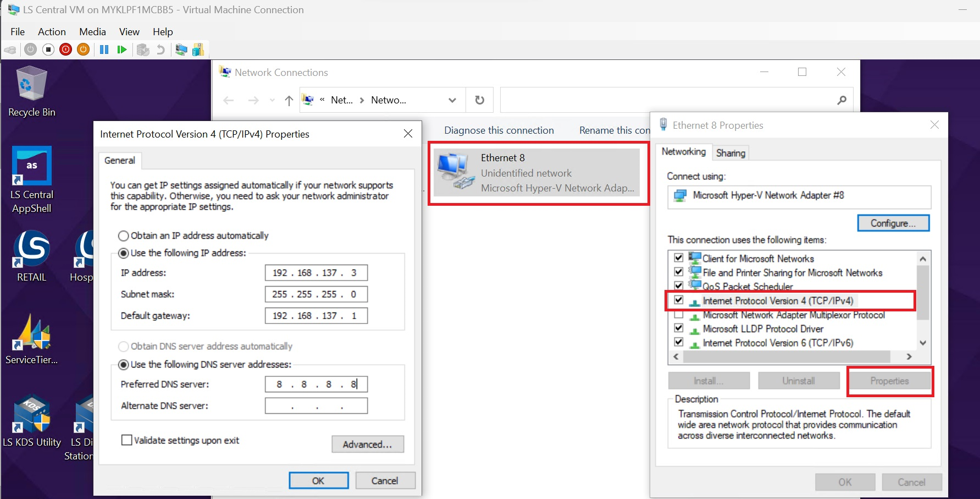Viewport: 980px width, 499px height.
Task: Select the LS KDS Utility shortcut
Action: tap(32, 421)
